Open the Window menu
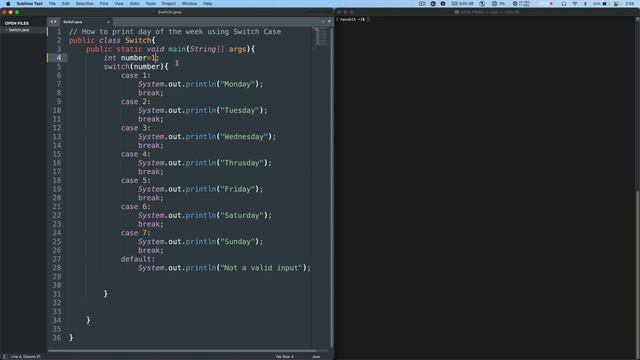Screen dimensions: 640x360 coord(189,4)
